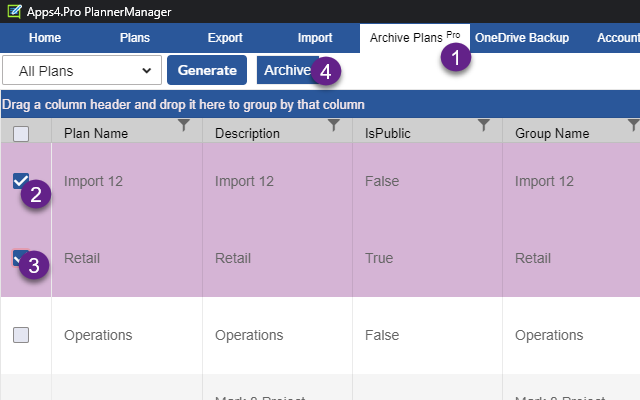Select the OneDrive Backup tab
The height and width of the screenshot is (400, 640).
[522, 38]
